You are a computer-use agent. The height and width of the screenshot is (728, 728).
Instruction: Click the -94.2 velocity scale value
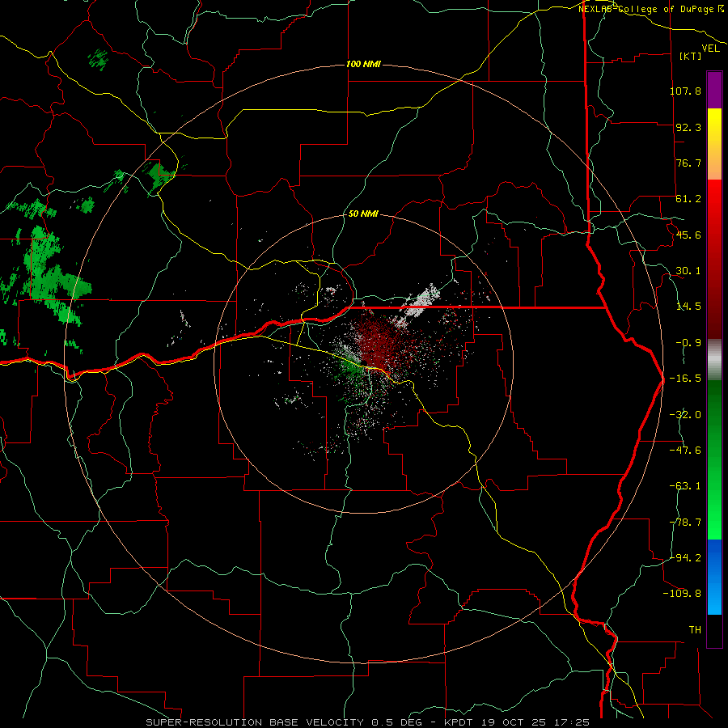(x=685, y=557)
